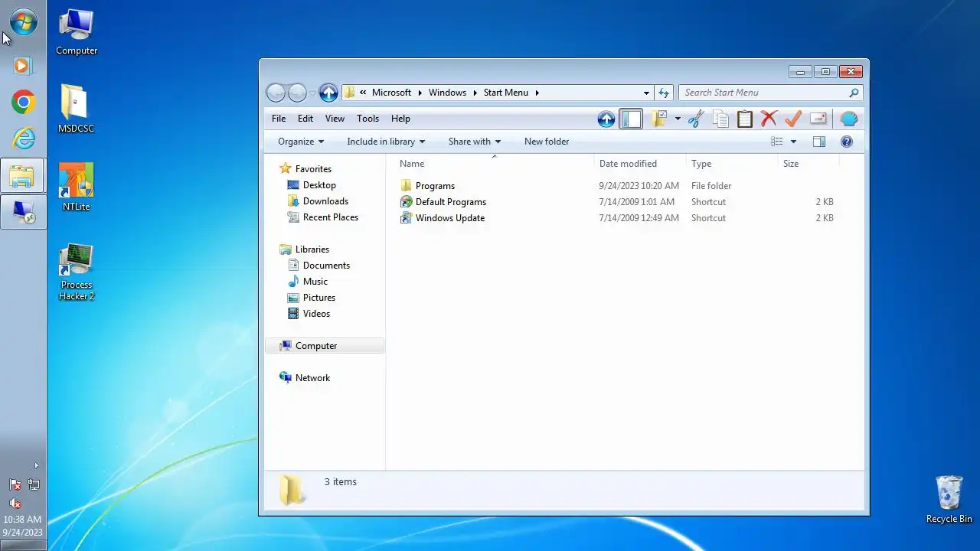Toggle the navigation pane toolbar button
Viewport: 980px width, 551px height.
[631, 119]
